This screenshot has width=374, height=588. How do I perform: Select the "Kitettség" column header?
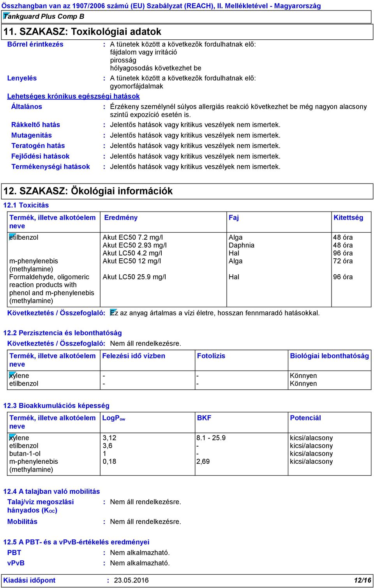click(348, 218)
